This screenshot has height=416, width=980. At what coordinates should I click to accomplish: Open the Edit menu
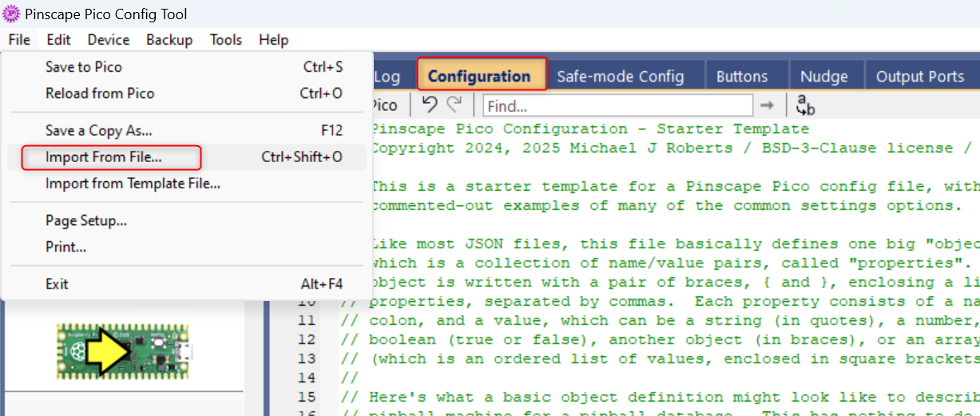pos(58,40)
